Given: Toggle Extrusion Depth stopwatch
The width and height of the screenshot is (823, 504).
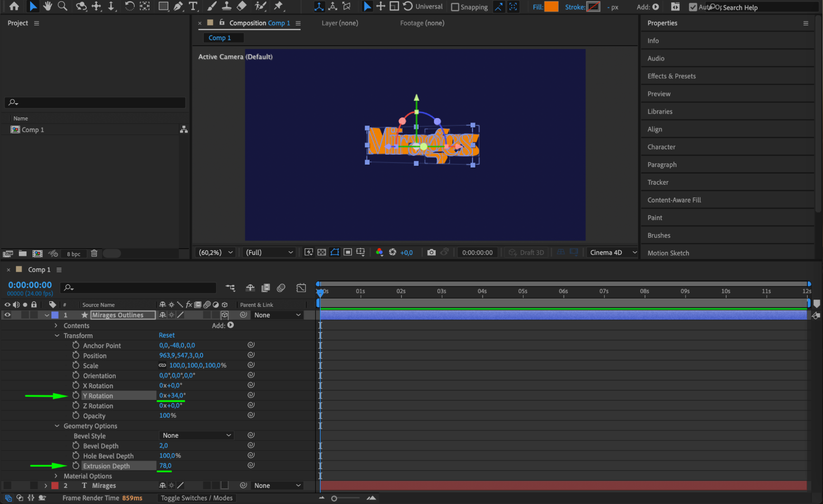Looking at the screenshot, I should point(76,465).
